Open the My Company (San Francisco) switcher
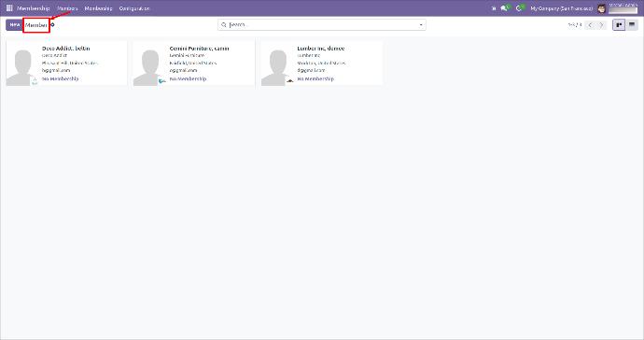 click(562, 8)
